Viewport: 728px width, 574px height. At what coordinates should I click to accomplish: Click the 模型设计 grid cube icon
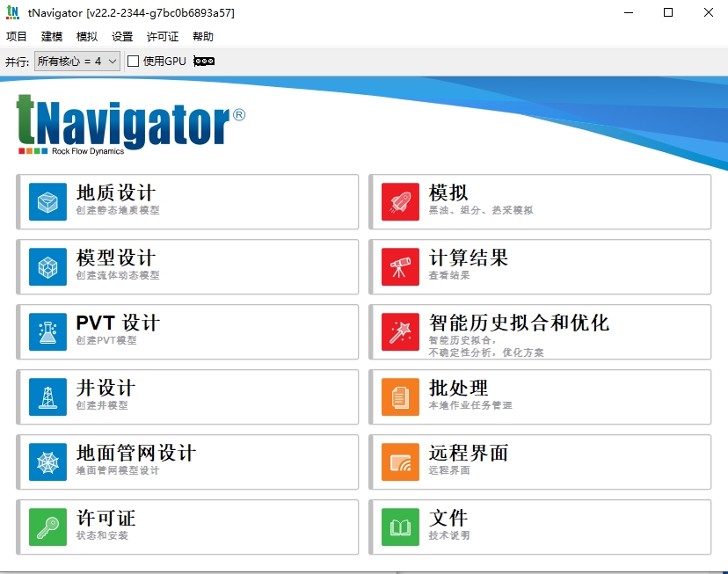pyautogui.click(x=47, y=267)
